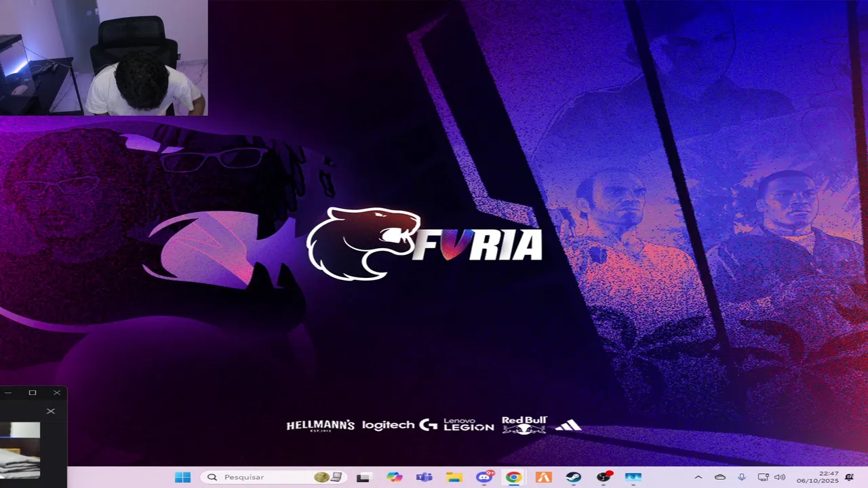Switch to Discord on the taskbar
The height and width of the screenshot is (488, 868).
tap(484, 477)
